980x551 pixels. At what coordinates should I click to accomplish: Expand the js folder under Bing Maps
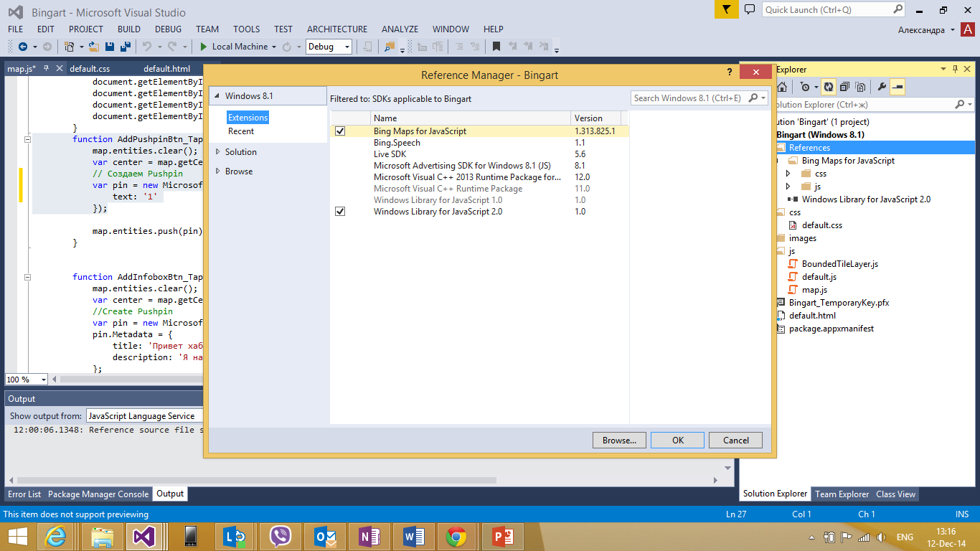788,187
